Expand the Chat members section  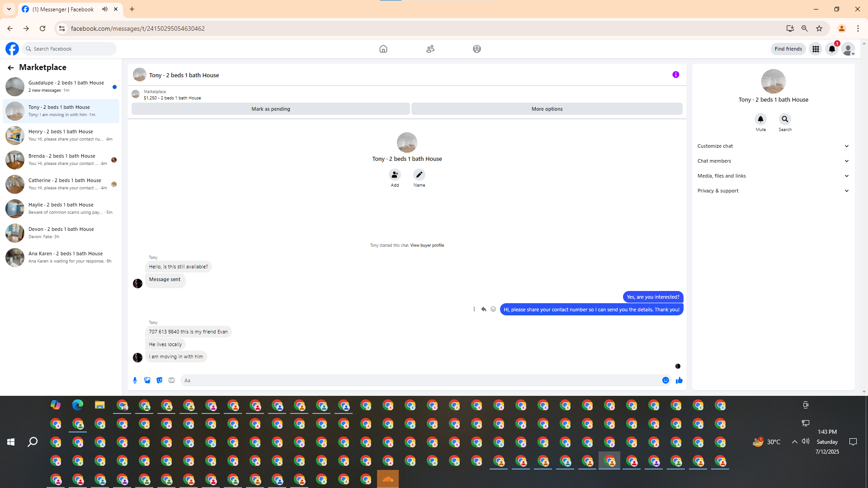click(773, 161)
